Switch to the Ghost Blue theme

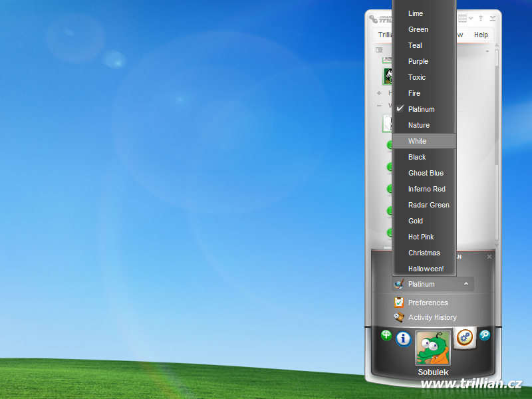point(424,173)
